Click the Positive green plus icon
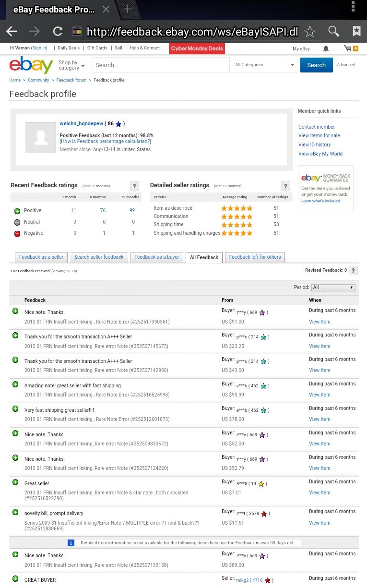The image size is (367, 588). (17, 211)
